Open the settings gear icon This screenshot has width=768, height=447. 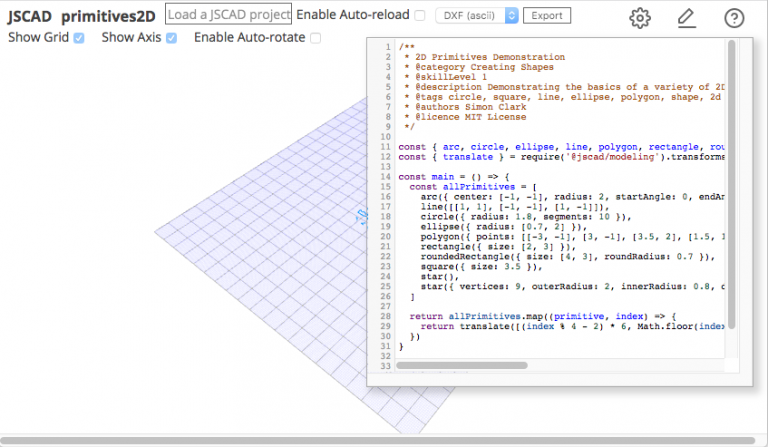click(x=640, y=17)
